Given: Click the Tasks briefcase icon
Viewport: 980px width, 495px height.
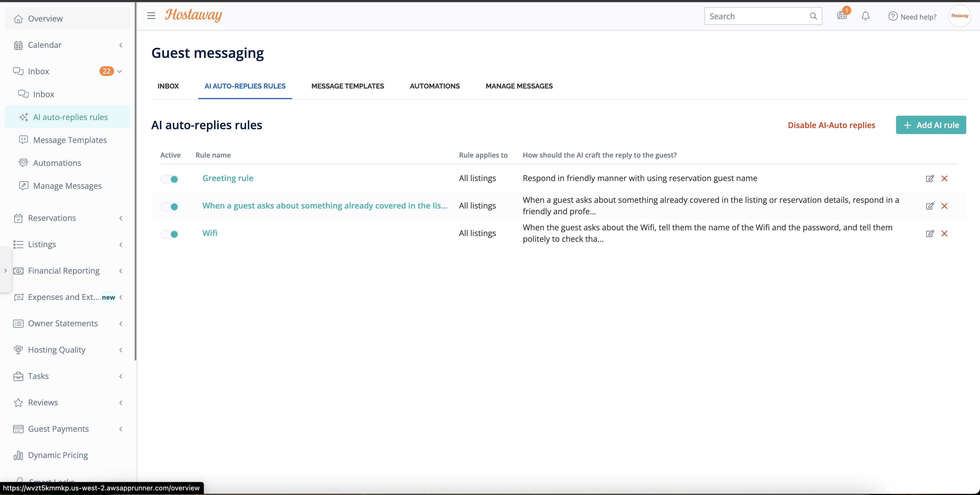Looking at the screenshot, I should 18,376.
